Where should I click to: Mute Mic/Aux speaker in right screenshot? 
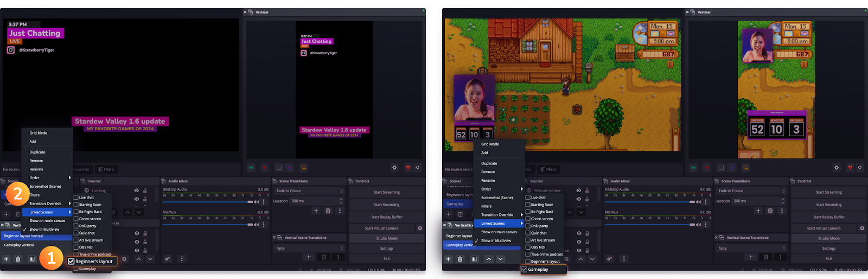tap(699, 225)
